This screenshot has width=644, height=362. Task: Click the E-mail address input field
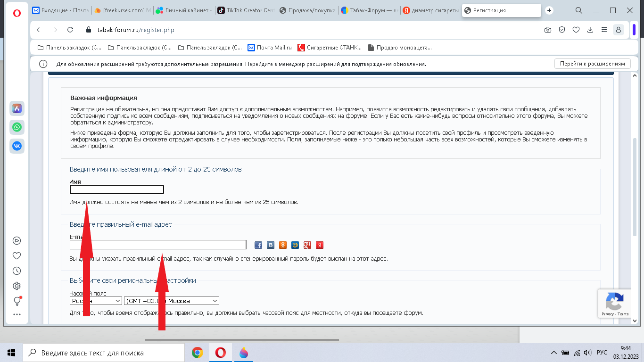click(158, 245)
